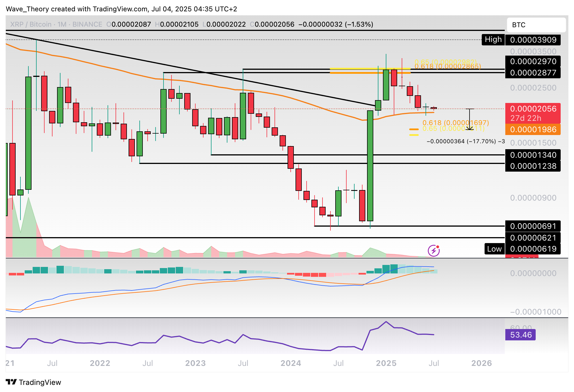Click the 0.00002970 price level label
The width and height of the screenshot is (574, 392).
(533, 62)
